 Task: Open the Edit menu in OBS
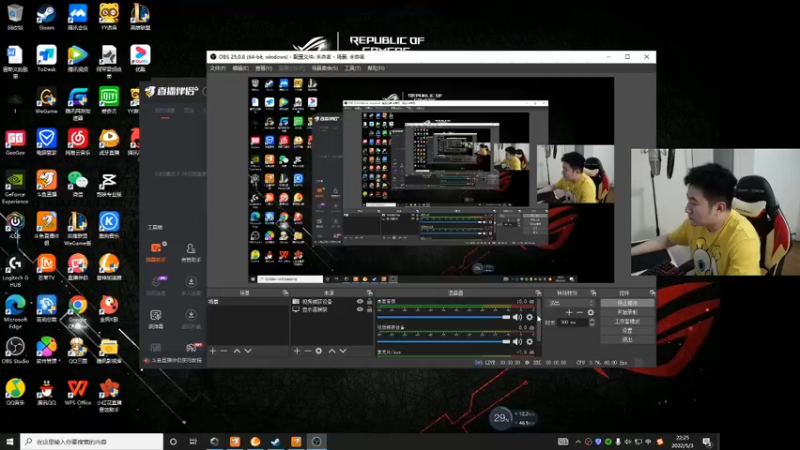point(240,68)
